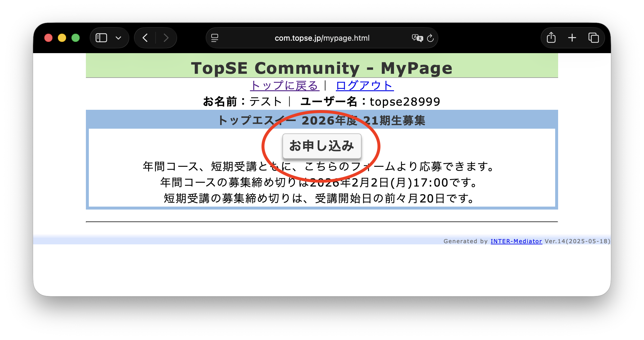The height and width of the screenshot is (340, 644).
Task: Reload the mypage.html page
Action: tap(431, 38)
